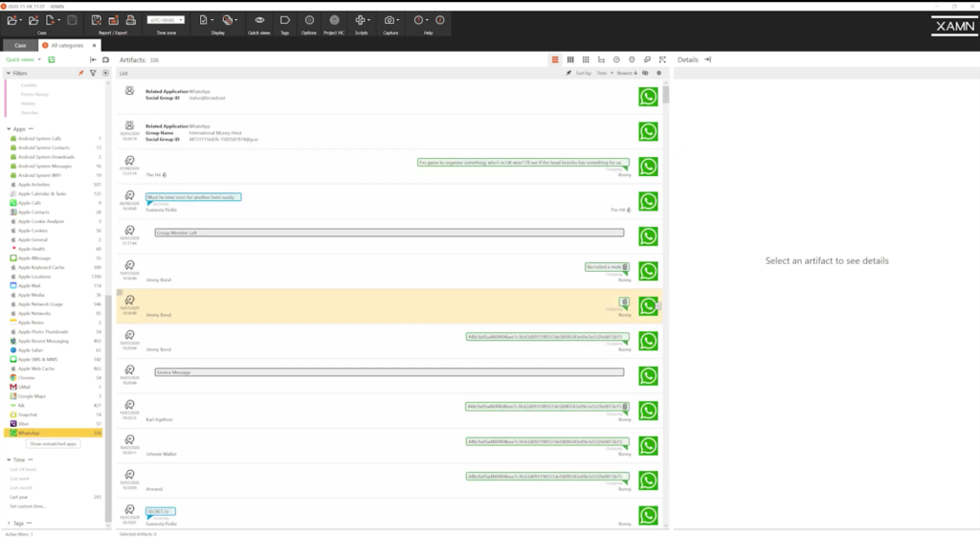Open the Time zone dropdown

click(166, 20)
